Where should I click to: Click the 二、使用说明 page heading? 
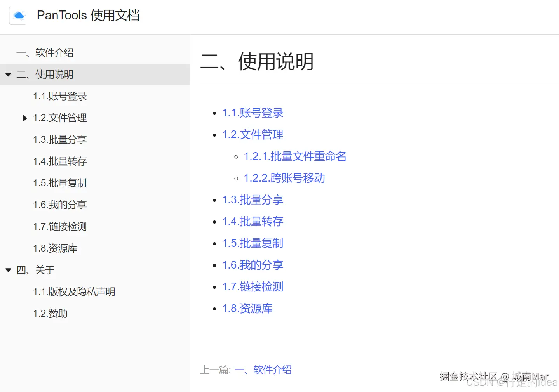coord(257,62)
